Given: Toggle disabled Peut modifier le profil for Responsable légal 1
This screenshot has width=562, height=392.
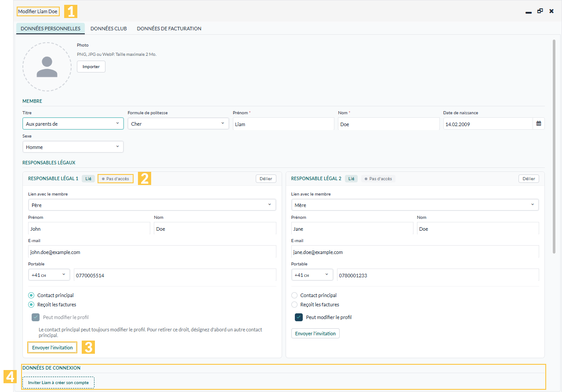Looking at the screenshot, I should (36, 317).
